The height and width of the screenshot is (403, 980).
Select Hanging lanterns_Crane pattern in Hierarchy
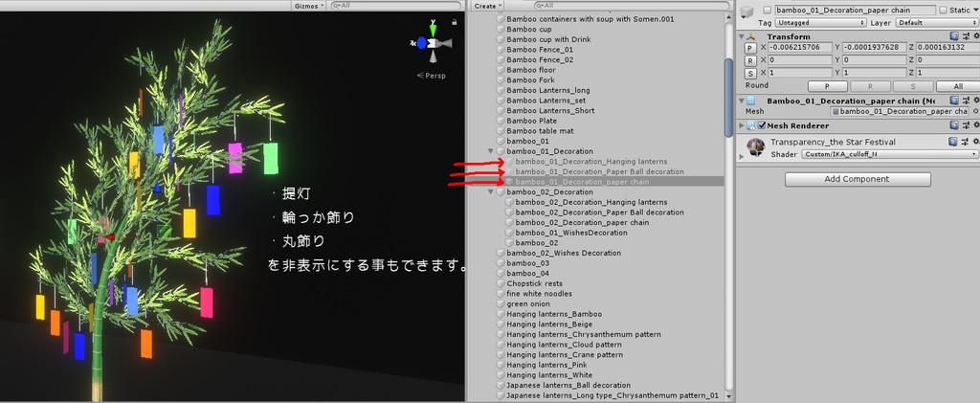(565, 355)
